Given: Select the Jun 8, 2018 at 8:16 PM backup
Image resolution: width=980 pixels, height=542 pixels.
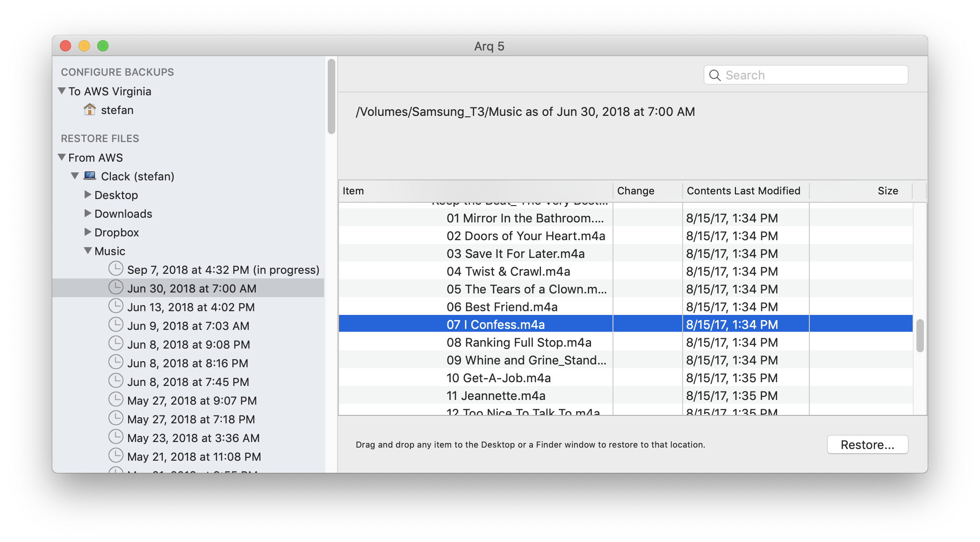Looking at the screenshot, I should (x=188, y=363).
